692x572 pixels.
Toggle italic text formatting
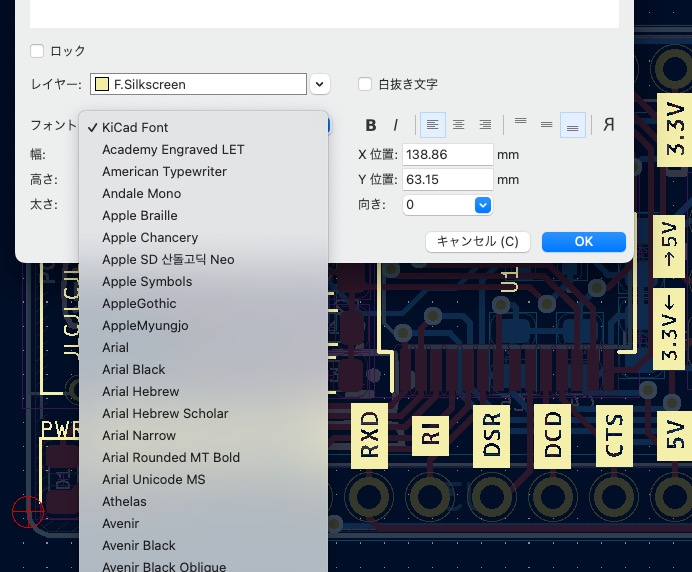396,125
